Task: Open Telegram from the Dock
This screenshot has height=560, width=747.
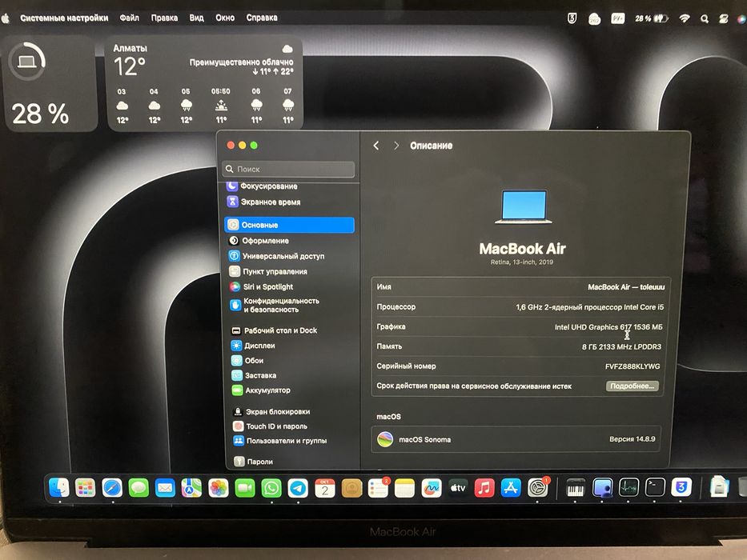Action: point(298,488)
